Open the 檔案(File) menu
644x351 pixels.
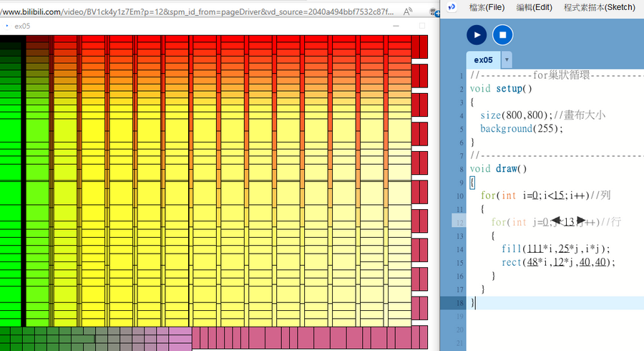tap(487, 7)
